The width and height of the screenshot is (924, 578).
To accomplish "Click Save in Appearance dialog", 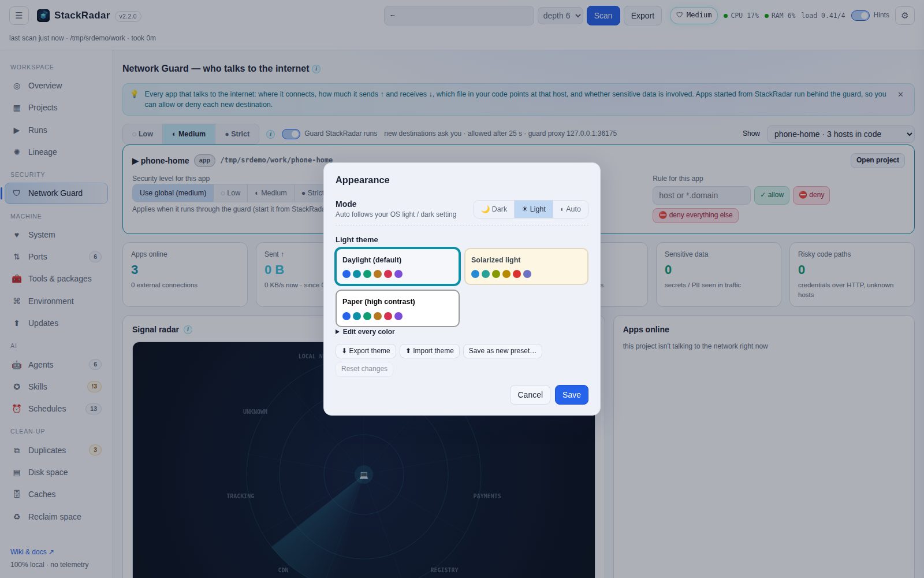I will (572, 395).
